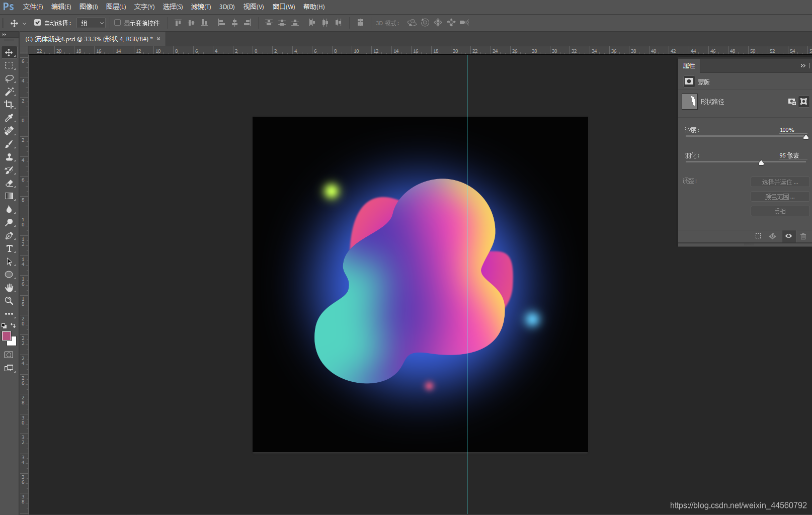Open the 编辑(E) menu
Viewport: 812px width, 515px height.
pyautogui.click(x=61, y=7)
